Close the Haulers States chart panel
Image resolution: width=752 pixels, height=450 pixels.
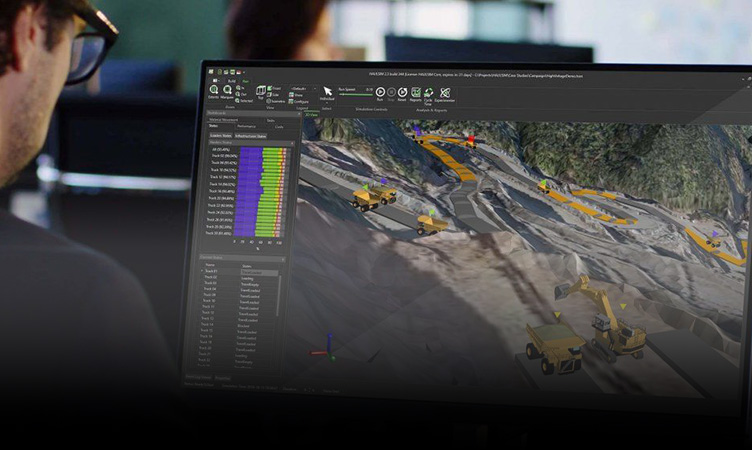(292, 143)
